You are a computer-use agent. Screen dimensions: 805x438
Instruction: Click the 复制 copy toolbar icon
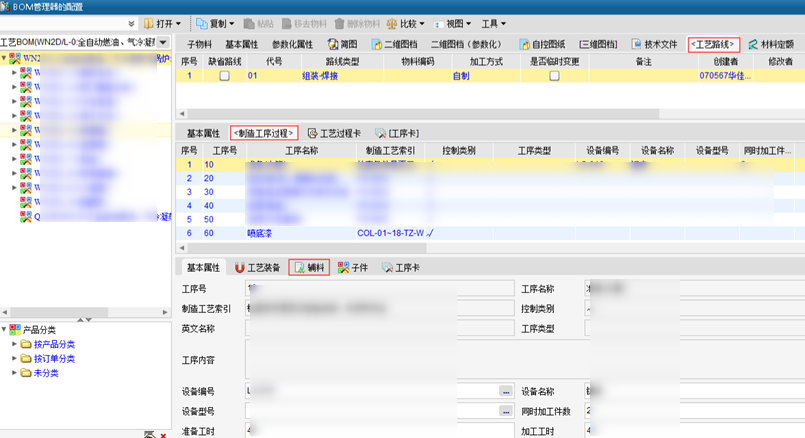(x=201, y=23)
